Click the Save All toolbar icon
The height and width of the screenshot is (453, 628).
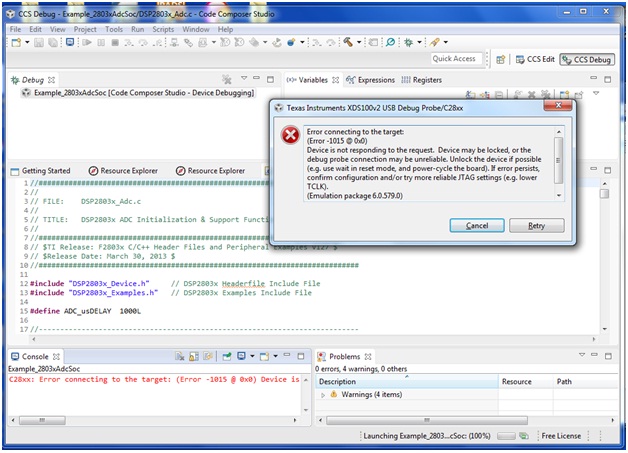52,42
